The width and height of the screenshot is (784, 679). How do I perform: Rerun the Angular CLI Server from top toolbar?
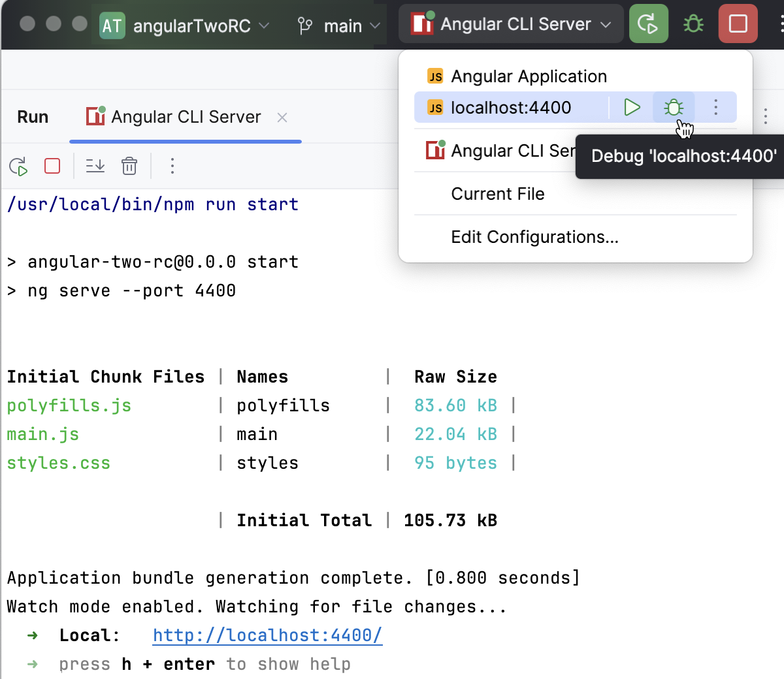pyautogui.click(x=648, y=24)
